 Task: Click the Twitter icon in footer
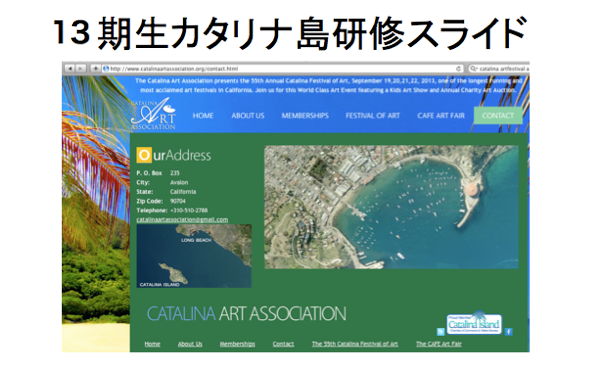(x=441, y=332)
